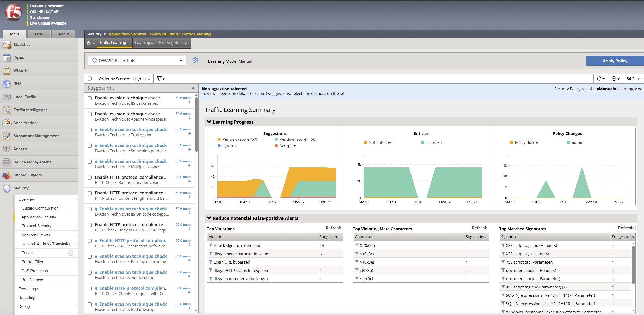Collapse the Suggestions panel double-chevron
The width and height of the screenshot is (644, 315).
click(193, 88)
